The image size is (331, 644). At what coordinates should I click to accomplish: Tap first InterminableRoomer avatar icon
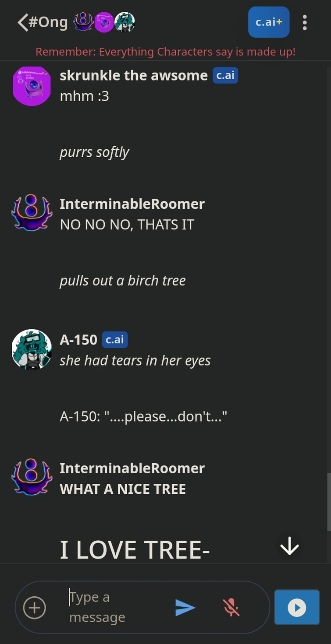click(32, 212)
